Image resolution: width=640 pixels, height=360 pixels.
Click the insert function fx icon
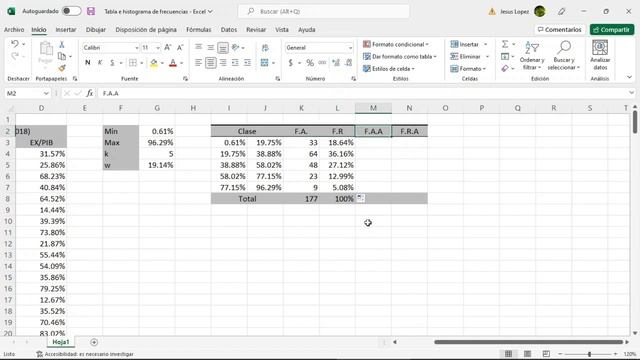pos(90,93)
